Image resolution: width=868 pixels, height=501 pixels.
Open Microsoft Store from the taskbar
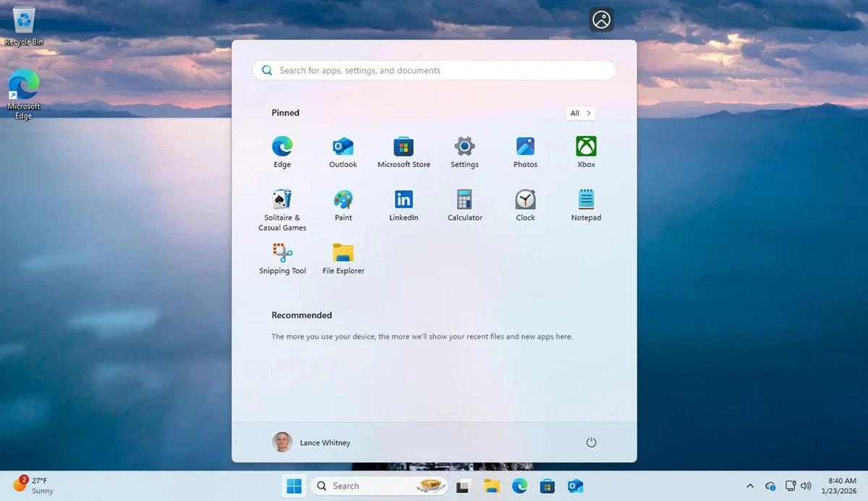coord(548,486)
